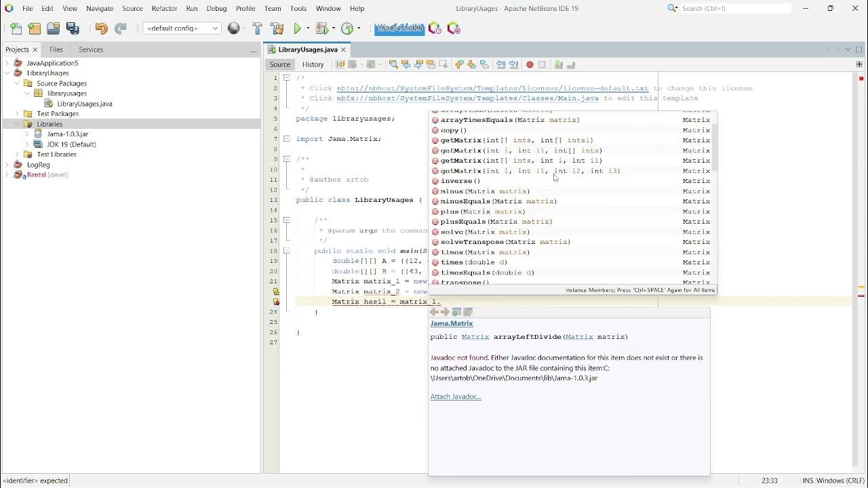This screenshot has height=488, width=868.
Task: Expand the Jama-1.0.3.jar library node
Action: click(x=27, y=134)
